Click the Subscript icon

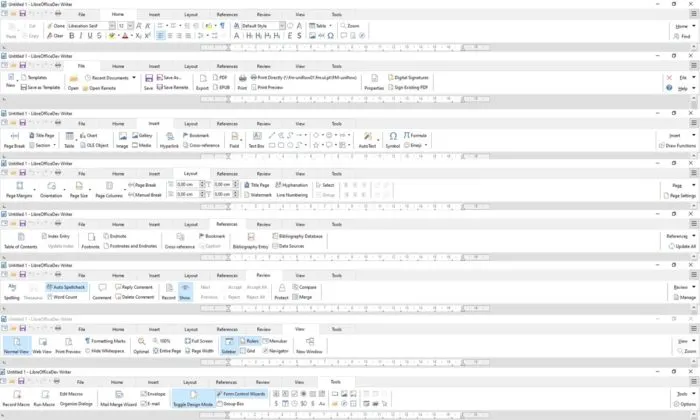[x=138, y=36]
